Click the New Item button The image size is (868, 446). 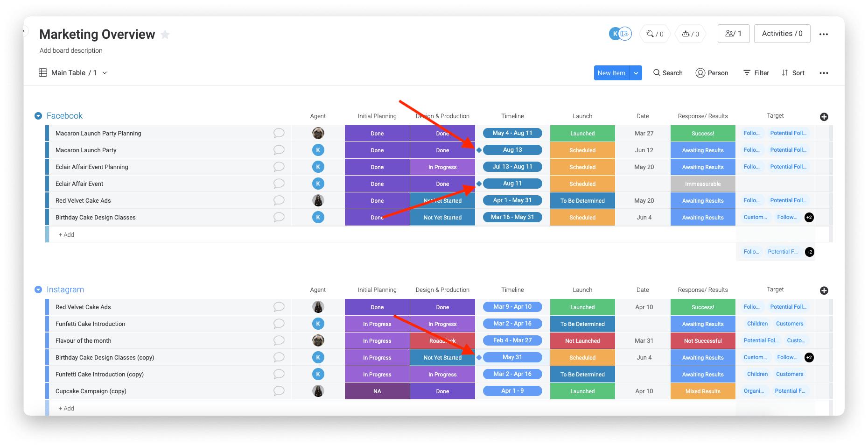pyautogui.click(x=611, y=73)
